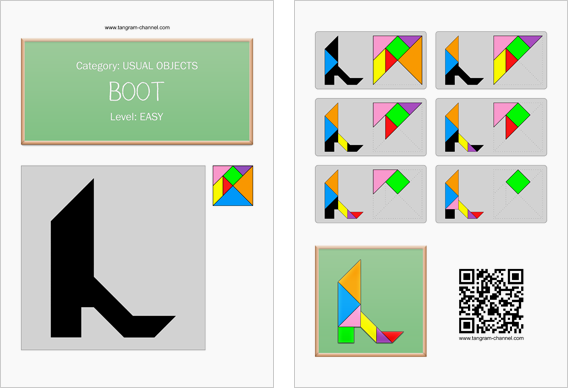Select the solution step with only green square unplaced
The image size is (568, 388).
tap(491, 194)
